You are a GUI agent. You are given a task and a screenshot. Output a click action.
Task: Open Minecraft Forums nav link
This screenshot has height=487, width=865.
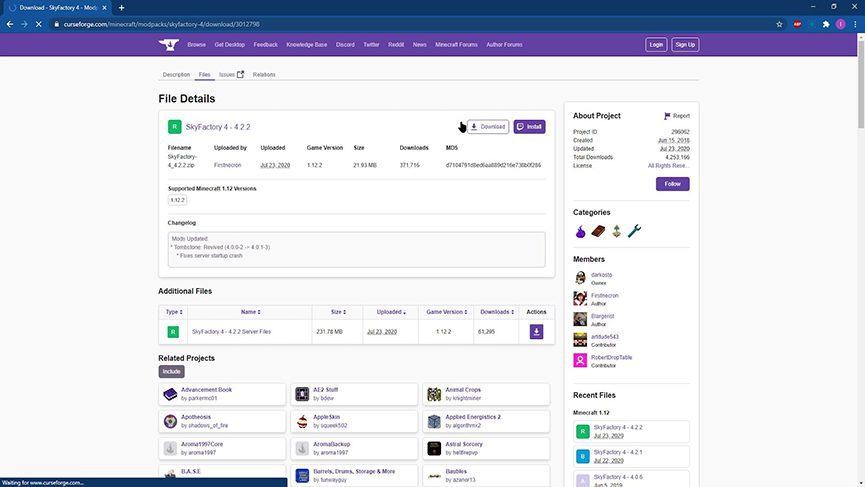456,45
